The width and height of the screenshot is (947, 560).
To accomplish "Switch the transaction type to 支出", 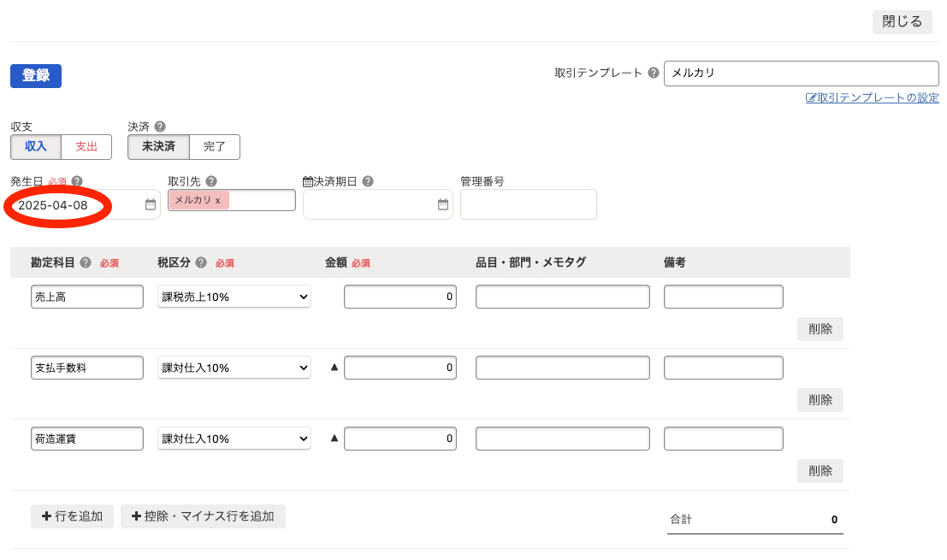I will click(86, 146).
